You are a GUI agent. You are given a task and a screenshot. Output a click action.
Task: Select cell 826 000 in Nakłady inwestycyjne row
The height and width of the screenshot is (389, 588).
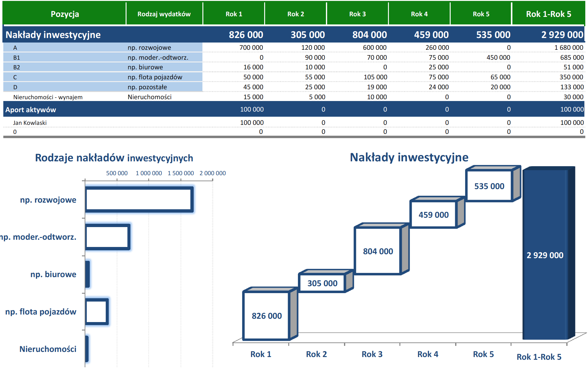pyautogui.click(x=246, y=35)
